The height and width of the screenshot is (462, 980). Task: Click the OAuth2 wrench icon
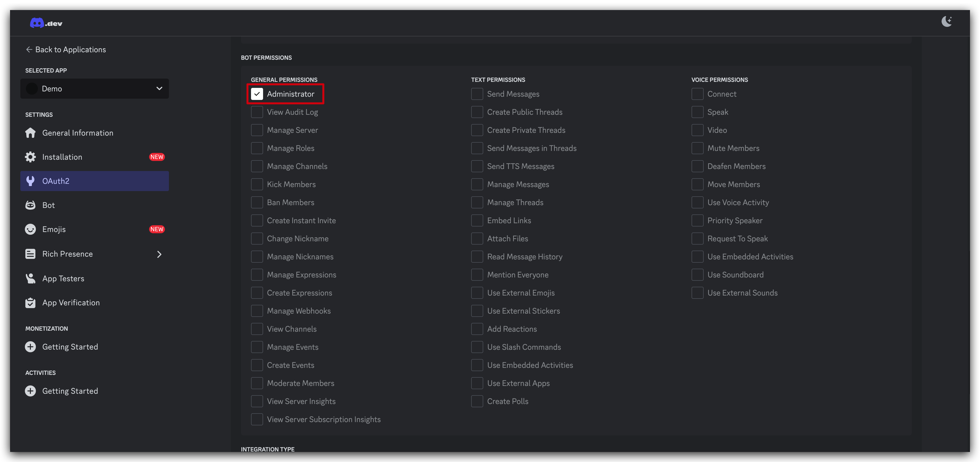click(x=30, y=181)
